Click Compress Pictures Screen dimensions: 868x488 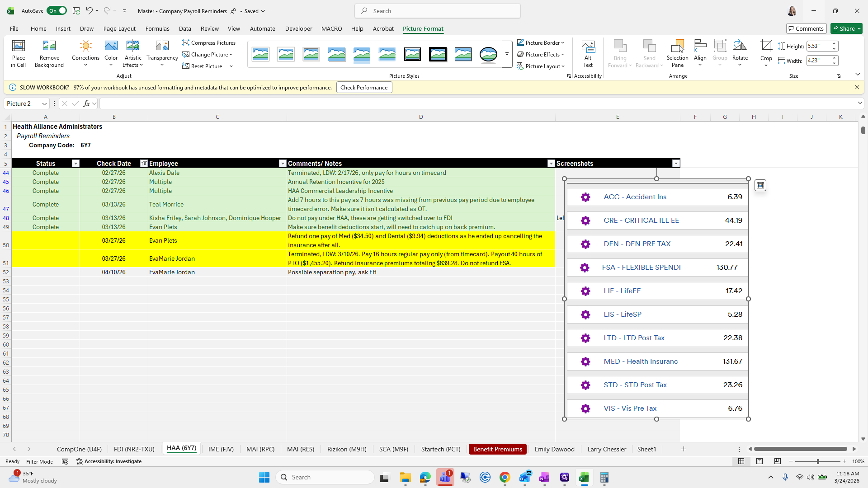(x=209, y=42)
